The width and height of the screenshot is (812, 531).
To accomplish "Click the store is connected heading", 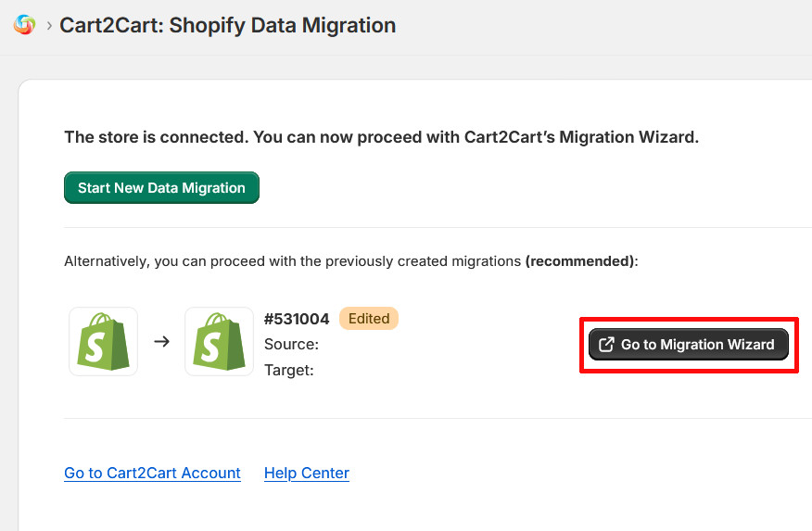I will (382, 137).
